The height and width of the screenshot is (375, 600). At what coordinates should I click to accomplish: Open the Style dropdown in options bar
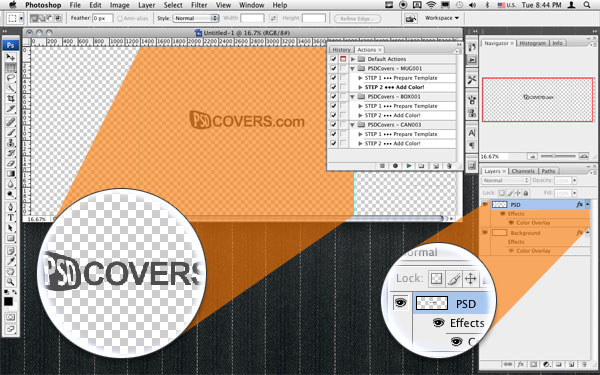[x=196, y=18]
